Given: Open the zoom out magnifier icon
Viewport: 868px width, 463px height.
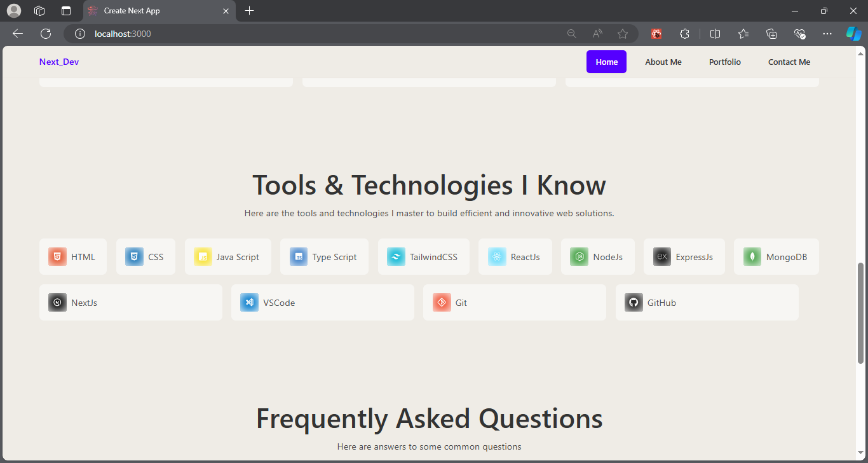Looking at the screenshot, I should (x=572, y=34).
